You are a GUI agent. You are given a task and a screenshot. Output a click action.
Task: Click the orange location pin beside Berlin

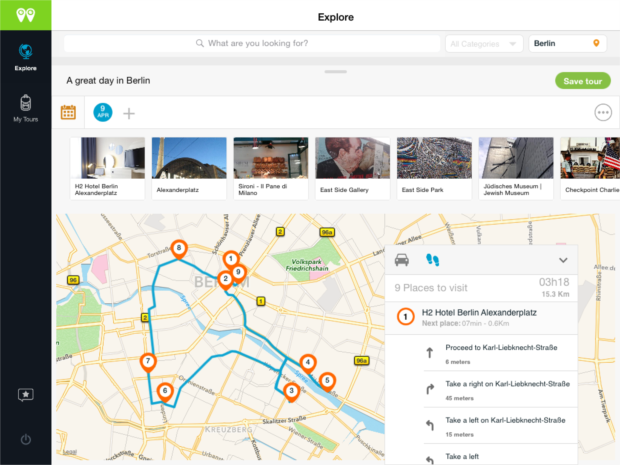coord(597,44)
